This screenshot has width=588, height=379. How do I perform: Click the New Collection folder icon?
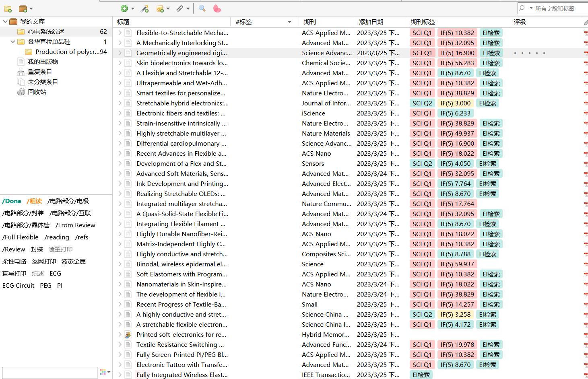pyautogui.click(x=8, y=8)
